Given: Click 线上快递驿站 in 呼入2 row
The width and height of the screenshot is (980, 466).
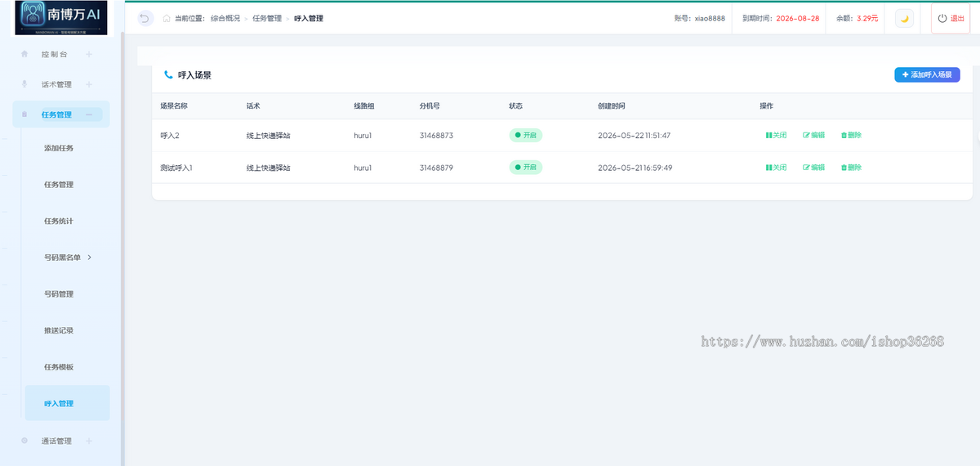Looking at the screenshot, I should tap(269, 135).
